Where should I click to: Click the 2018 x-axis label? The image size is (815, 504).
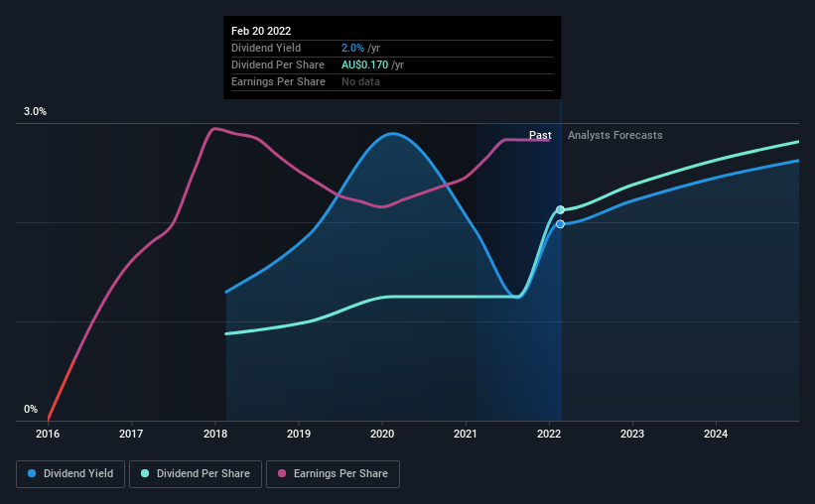pyautogui.click(x=215, y=434)
